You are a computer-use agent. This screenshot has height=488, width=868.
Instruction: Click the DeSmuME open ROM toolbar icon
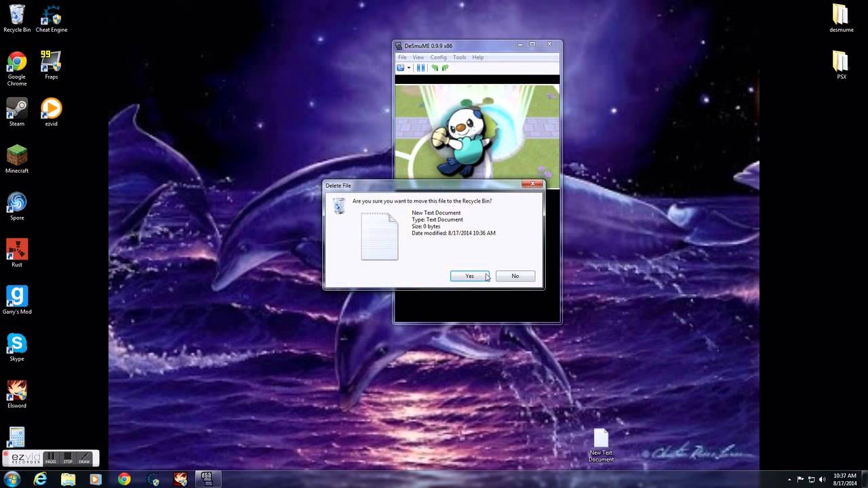(401, 68)
